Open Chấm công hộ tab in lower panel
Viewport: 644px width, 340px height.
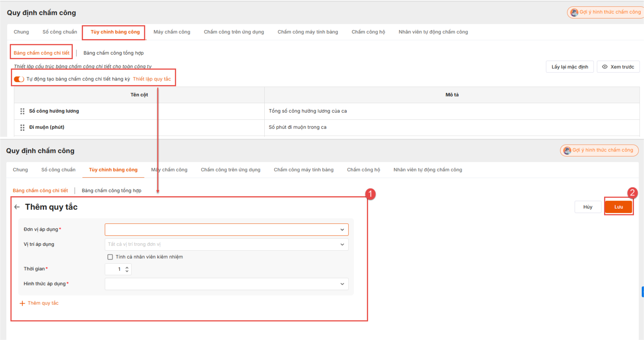click(364, 170)
